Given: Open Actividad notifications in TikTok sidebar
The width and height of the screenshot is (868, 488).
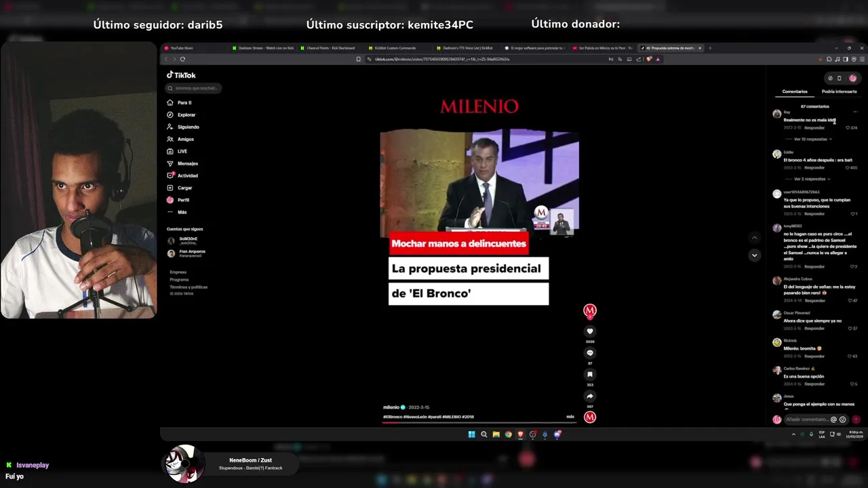Looking at the screenshot, I should [182, 176].
